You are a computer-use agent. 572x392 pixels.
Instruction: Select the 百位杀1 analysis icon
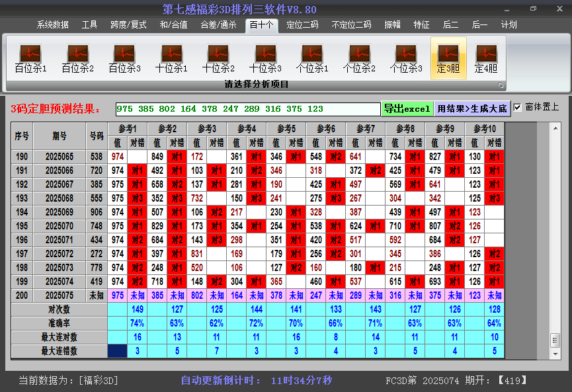pos(30,58)
